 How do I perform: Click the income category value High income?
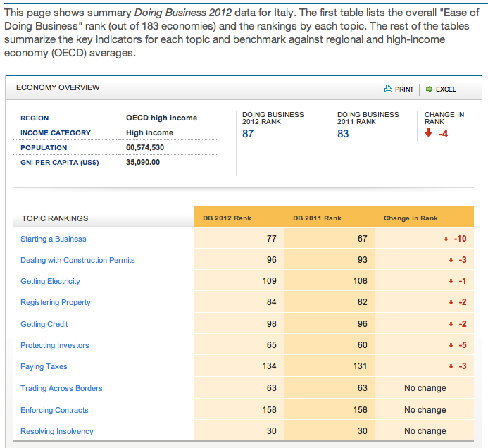click(150, 132)
